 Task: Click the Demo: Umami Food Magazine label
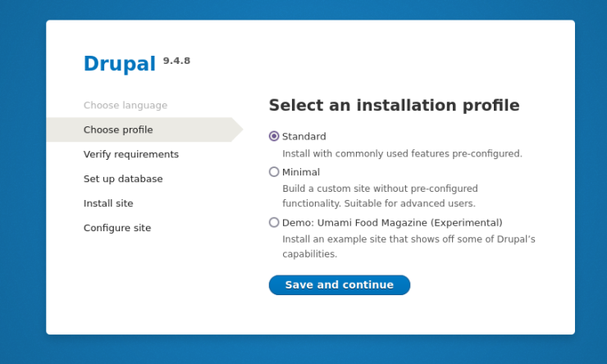(x=392, y=222)
